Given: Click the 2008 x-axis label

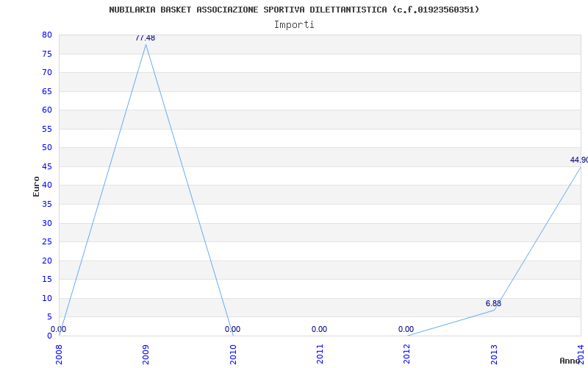Looking at the screenshot, I should (59, 354).
